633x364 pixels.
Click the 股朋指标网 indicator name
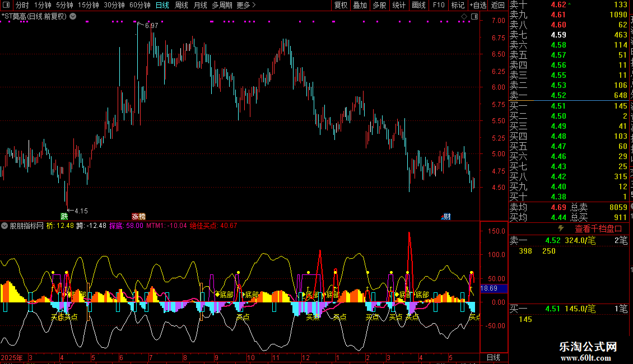point(27,226)
